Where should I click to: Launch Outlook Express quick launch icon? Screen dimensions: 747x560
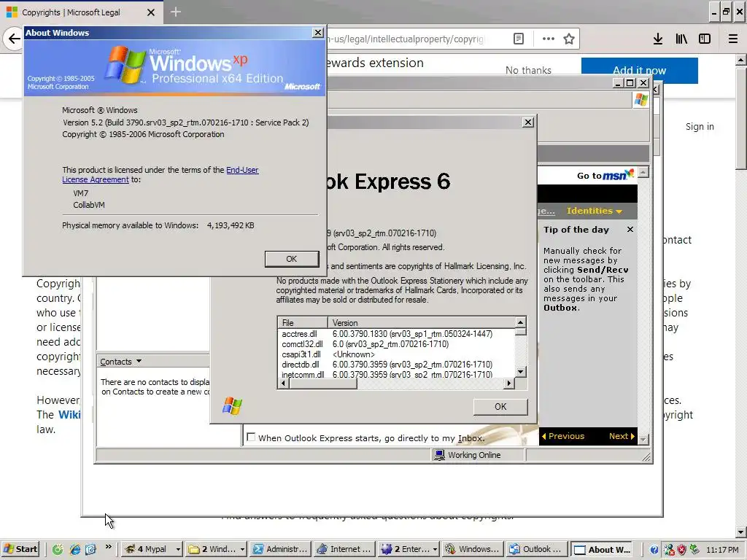click(91, 550)
